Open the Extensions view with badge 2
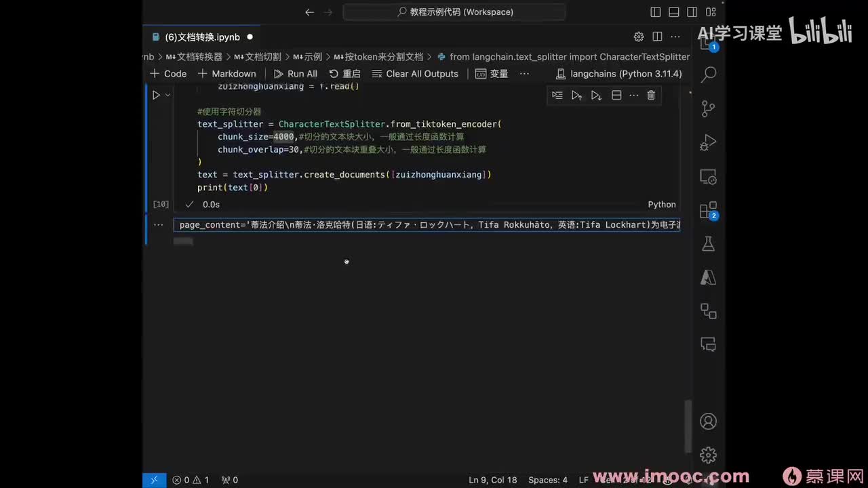The width and height of the screenshot is (868, 488). pos(709,211)
